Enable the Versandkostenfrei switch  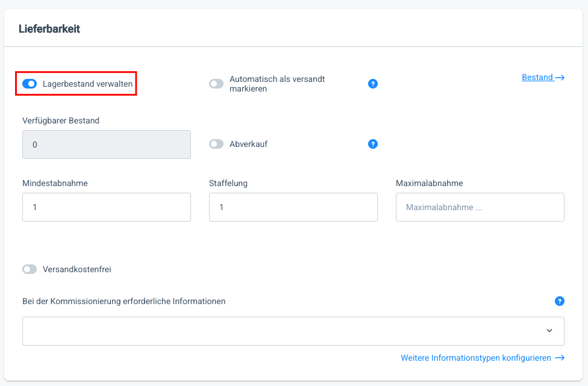(x=30, y=269)
